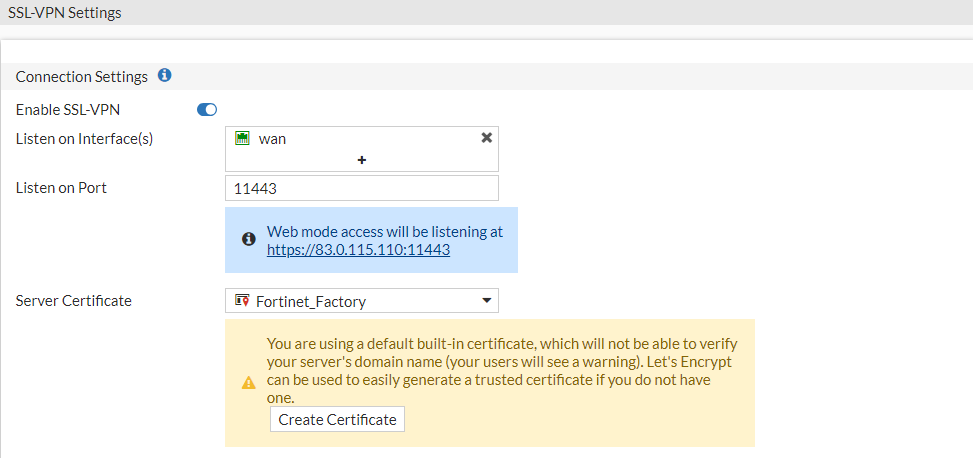
Task: Toggle the Enable SSL-VPN switch
Action: [x=207, y=110]
